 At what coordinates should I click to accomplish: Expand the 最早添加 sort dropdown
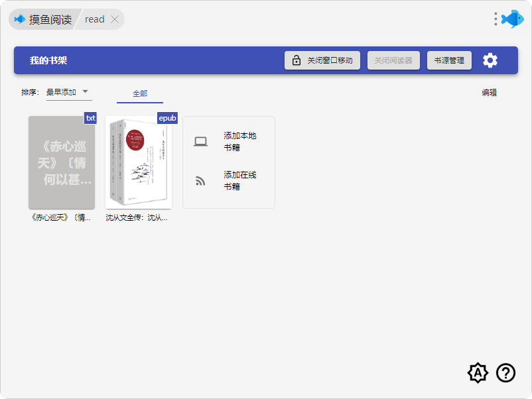(x=69, y=92)
